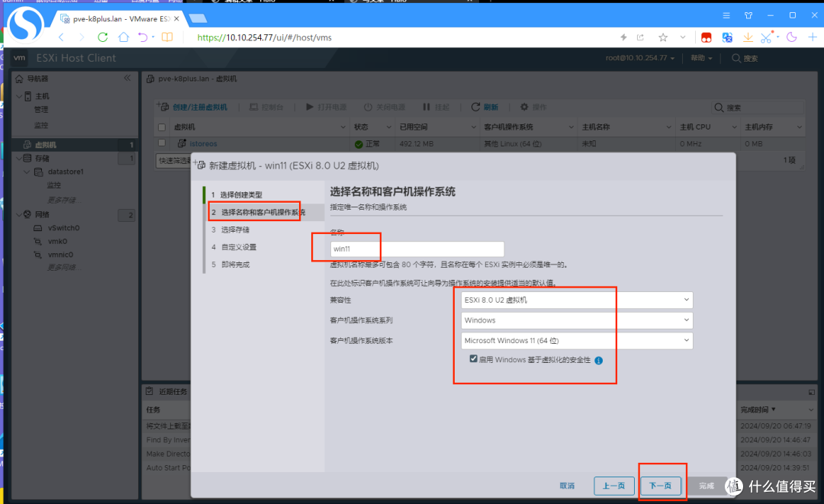Click the share page icon
Viewport: 824px width, 504px height.
[640, 37]
